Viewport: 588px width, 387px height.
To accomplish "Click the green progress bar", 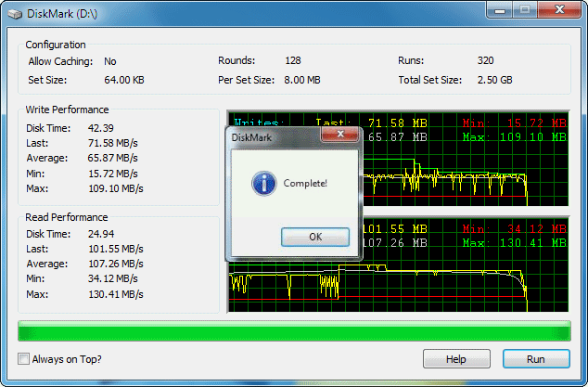I will (294, 331).
